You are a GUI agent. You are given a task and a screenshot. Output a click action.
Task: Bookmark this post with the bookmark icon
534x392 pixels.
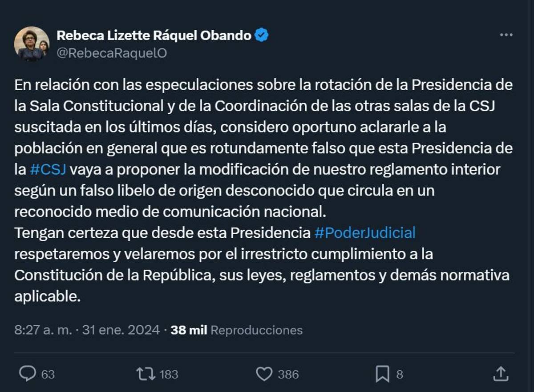click(x=382, y=374)
